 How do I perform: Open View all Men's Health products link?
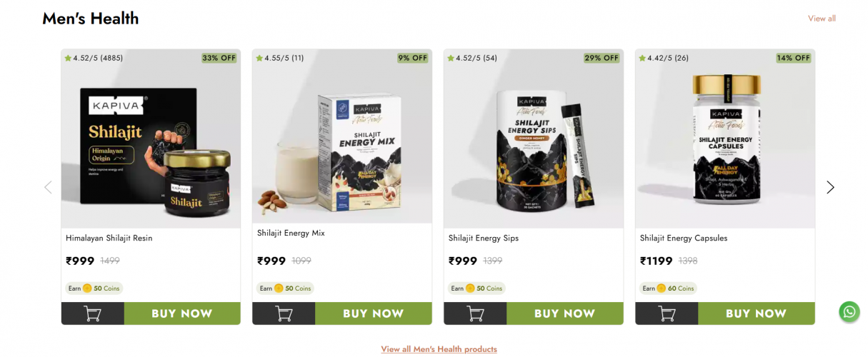pyautogui.click(x=439, y=349)
